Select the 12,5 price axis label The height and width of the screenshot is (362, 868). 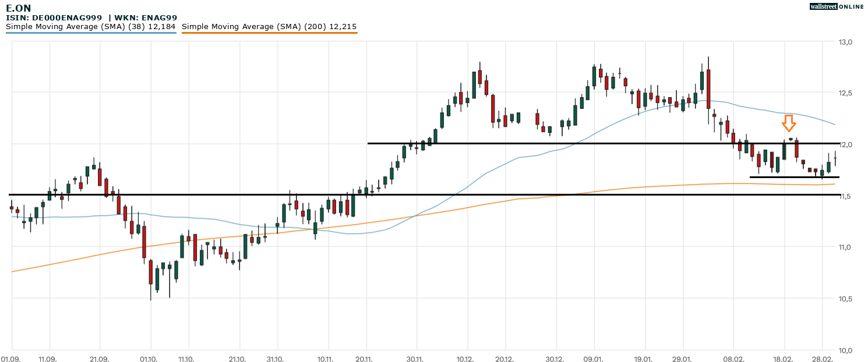click(x=845, y=93)
